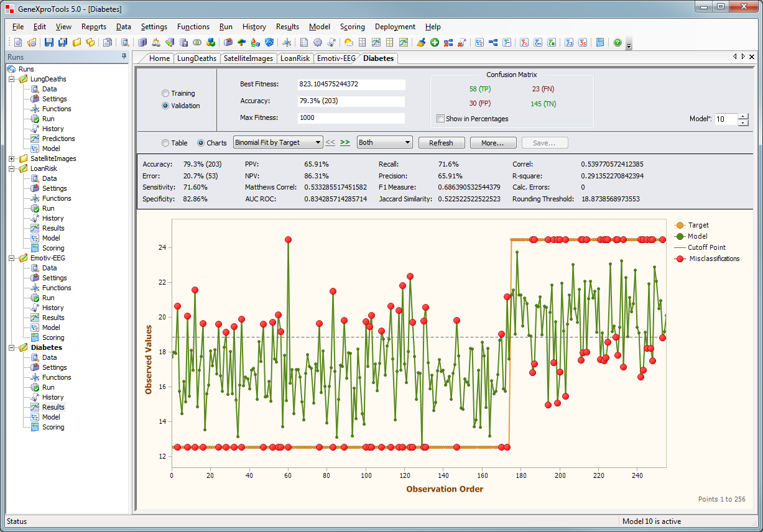This screenshot has width=763, height=532.
Task: Open the Deployment menu
Action: pos(395,27)
